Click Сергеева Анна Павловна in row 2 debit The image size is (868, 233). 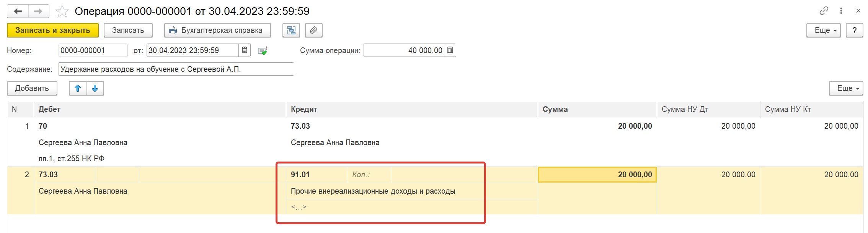coord(83,191)
